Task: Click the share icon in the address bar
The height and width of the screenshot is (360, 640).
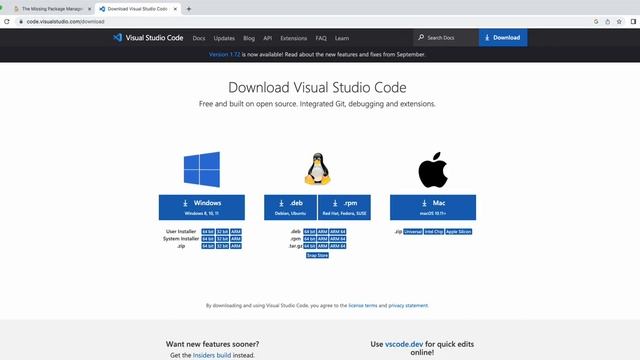Action: tap(607, 22)
